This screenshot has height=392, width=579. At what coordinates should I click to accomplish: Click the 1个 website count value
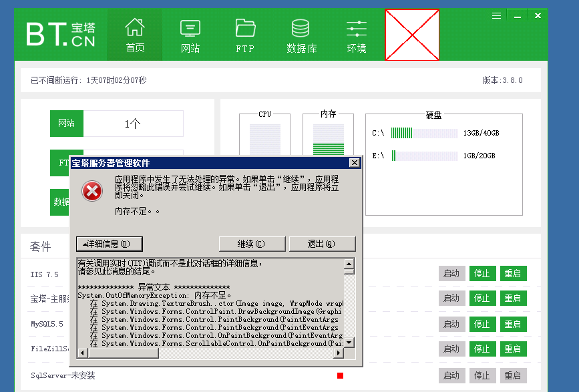(133, 124)
